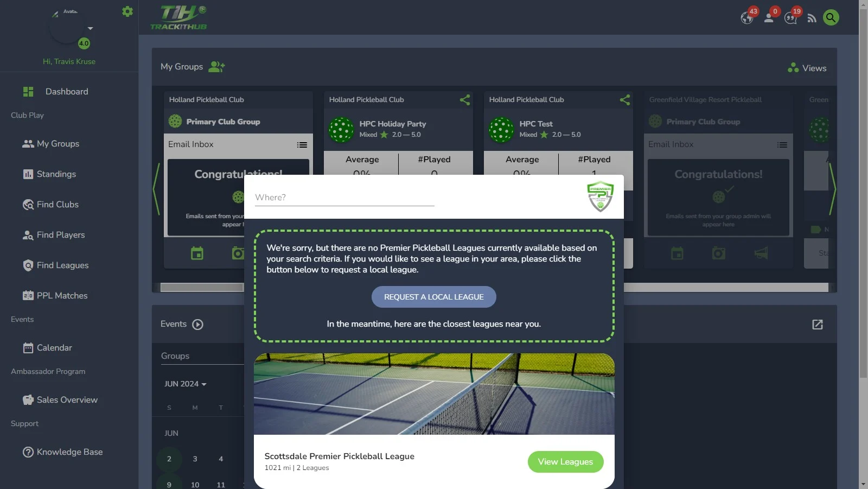
Task: Open the RSS feed icon
Action: click(x=812, y=18)
